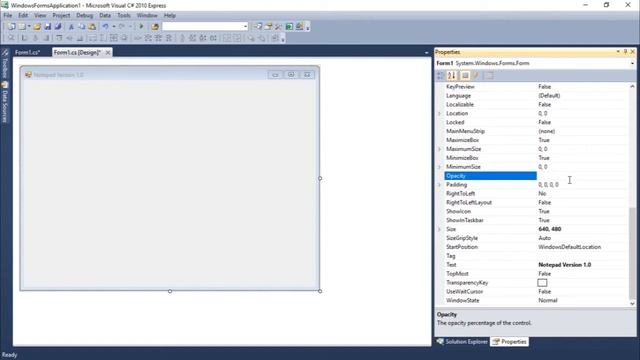
Task: Open the Properties Window toolbar icon
Action: pyautogui.click(x=268, y=27)
